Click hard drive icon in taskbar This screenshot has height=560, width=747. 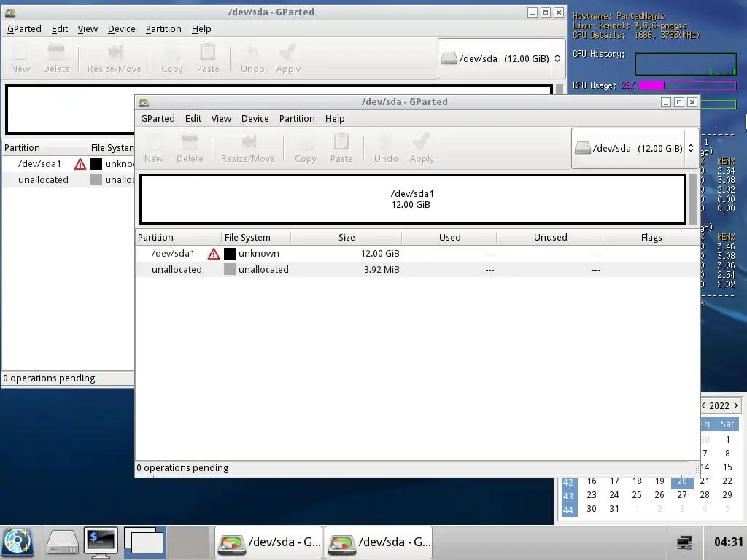[62, 542]
